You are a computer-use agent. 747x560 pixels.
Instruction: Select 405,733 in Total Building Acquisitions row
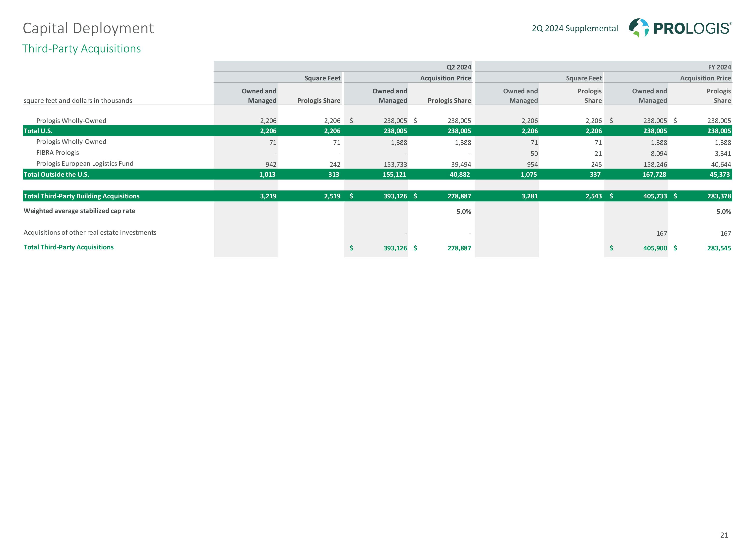655,196
